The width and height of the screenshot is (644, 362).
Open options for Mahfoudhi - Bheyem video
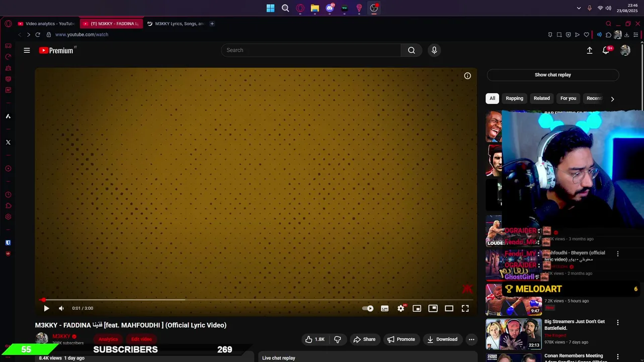pos(618,254)
